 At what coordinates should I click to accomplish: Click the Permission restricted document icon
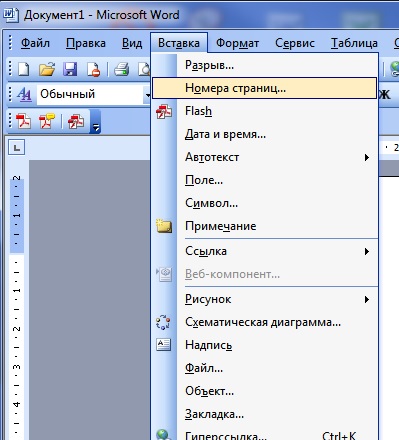93,69
